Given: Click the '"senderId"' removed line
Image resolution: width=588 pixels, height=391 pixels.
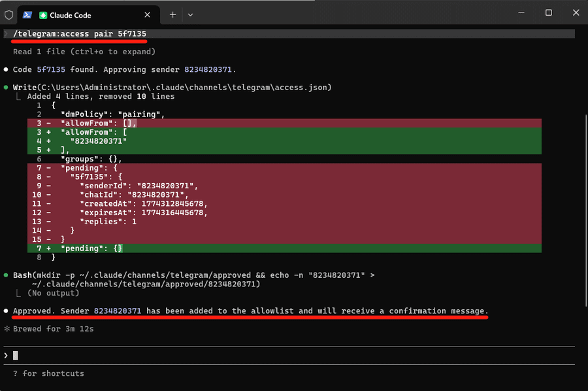Looking at the screenshot, I should (284, 186).
